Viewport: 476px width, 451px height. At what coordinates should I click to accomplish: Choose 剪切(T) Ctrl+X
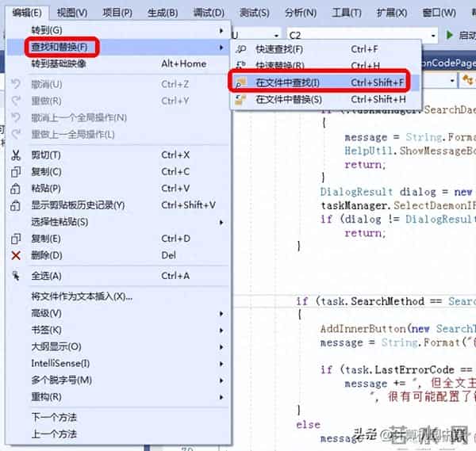pos(118,155)
